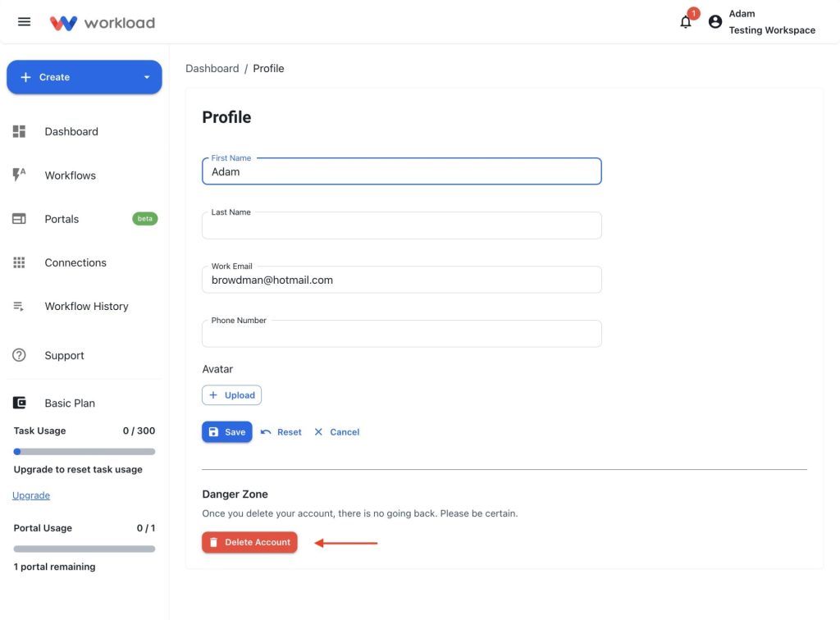The width and height of the screenshot is (840, 620).
Task: Click the beta badge next to Portals
Action: (x=144, y=219)
